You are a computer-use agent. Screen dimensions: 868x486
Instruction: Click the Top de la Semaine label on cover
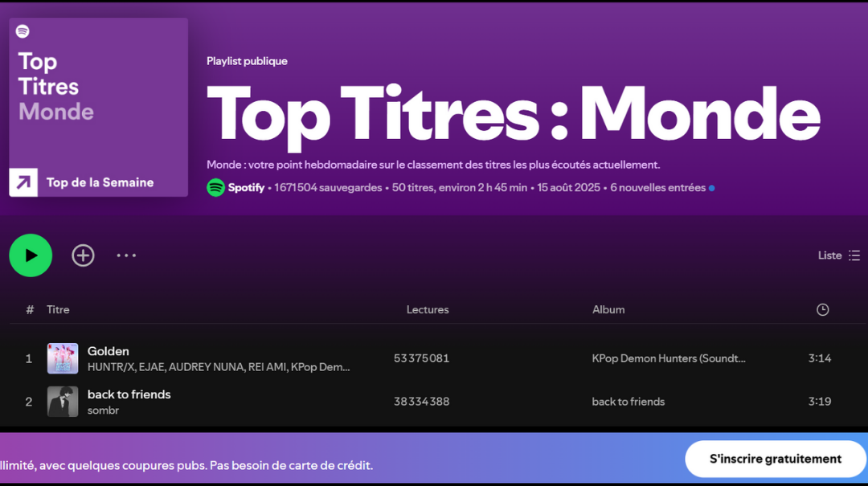pos(100,182)
